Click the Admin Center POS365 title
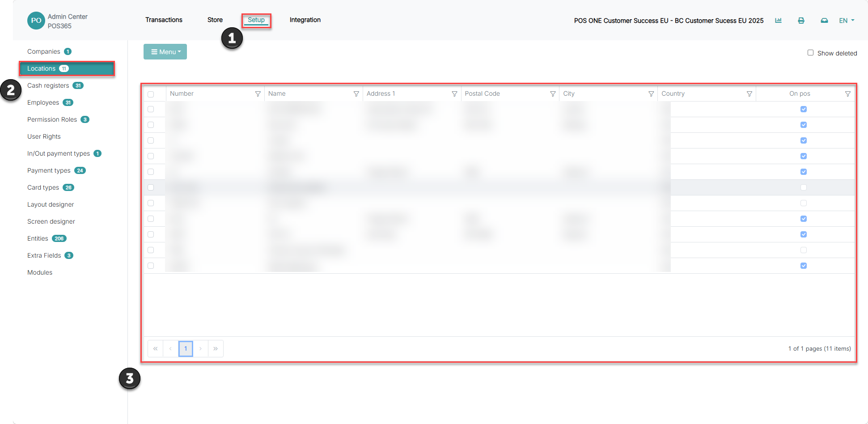 click(68, 21)
